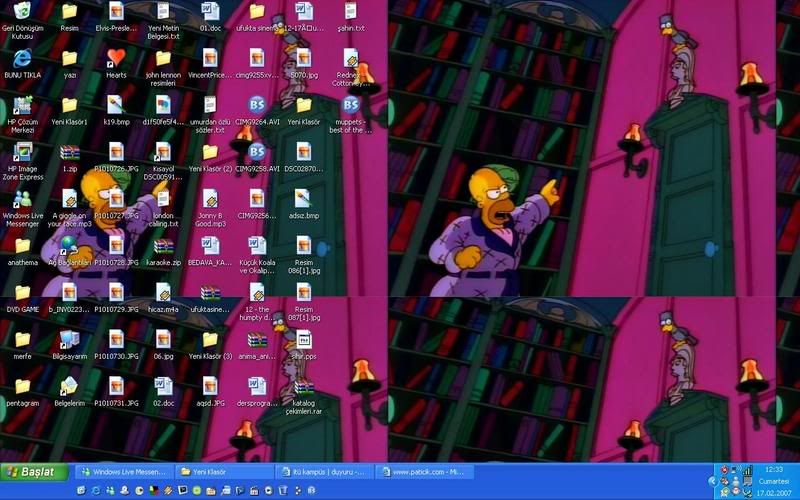
Task: Launch the Hearts game shortcut
Action: point(116,58)
